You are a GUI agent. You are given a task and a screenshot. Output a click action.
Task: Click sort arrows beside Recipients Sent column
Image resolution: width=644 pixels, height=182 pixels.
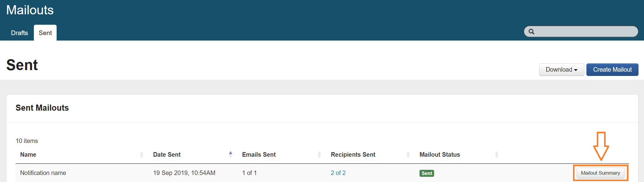coord(408,155)
